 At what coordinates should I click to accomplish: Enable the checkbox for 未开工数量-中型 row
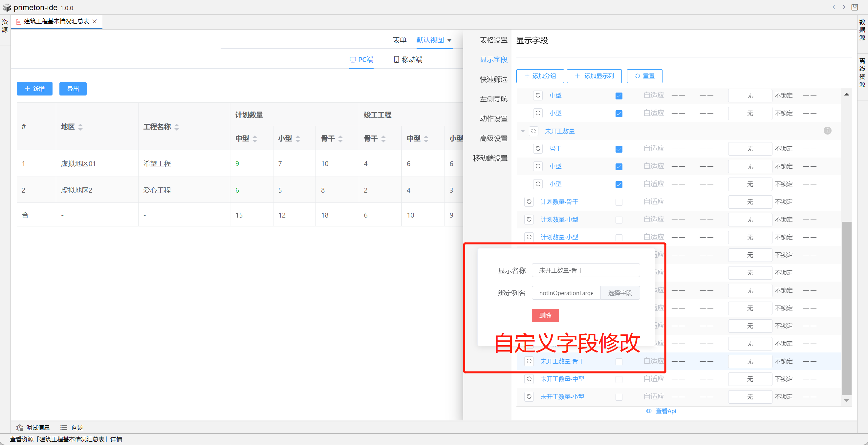[x=618, y=379]
